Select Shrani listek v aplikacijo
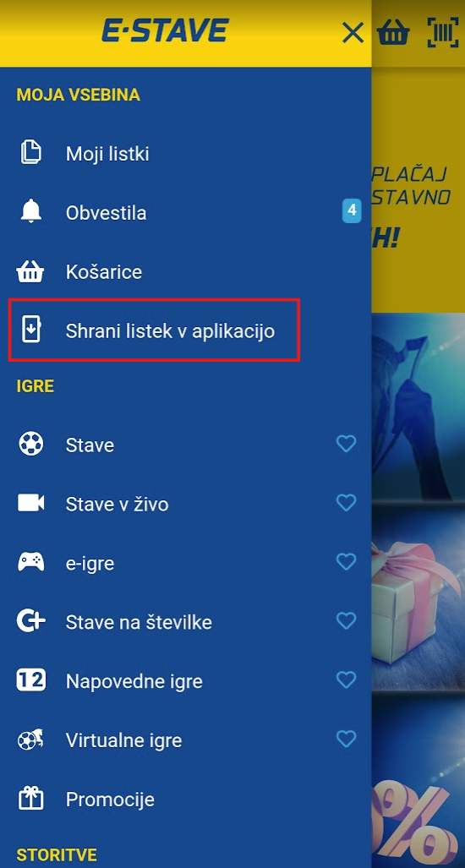 pos(154,330)
